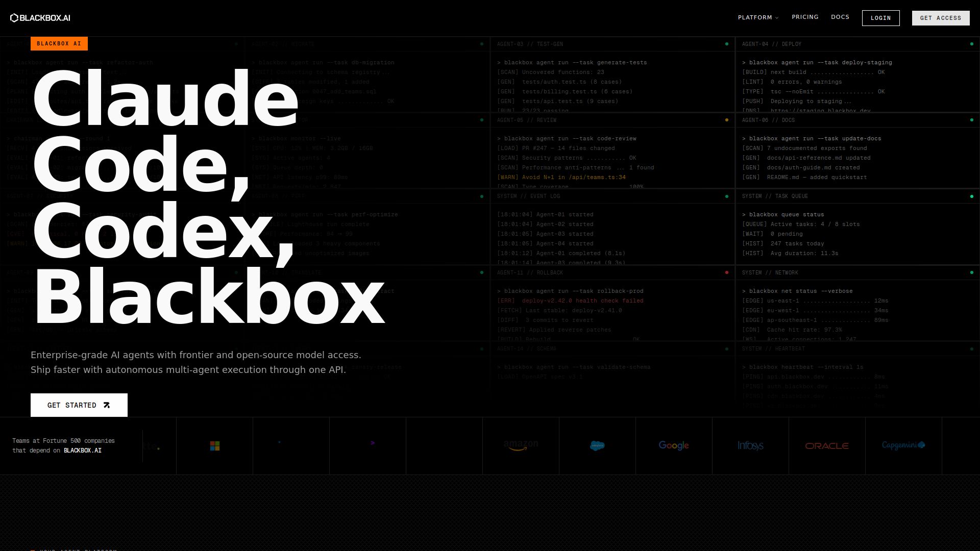This screenshot has height=551, width=980.
Task: Click 'Cache hit rate: 97.3%' line
Action: pyautogui.click(x=792, y=330)
